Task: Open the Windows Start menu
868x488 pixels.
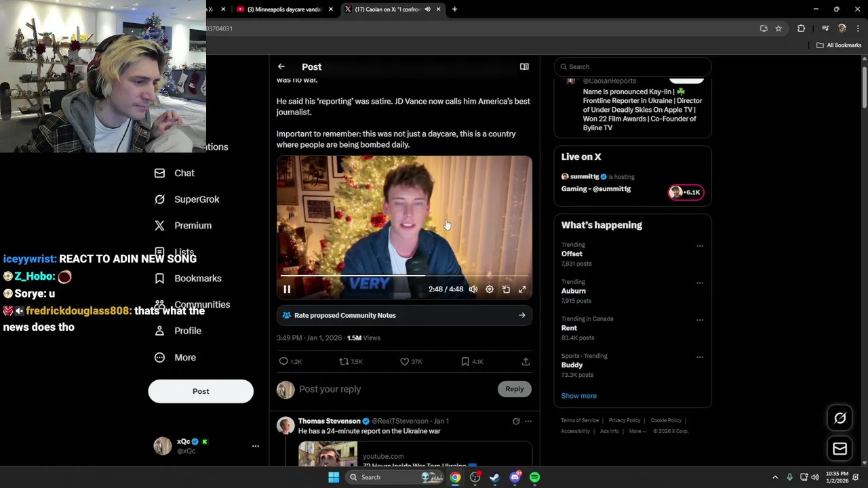Action: tap(334, 477)
